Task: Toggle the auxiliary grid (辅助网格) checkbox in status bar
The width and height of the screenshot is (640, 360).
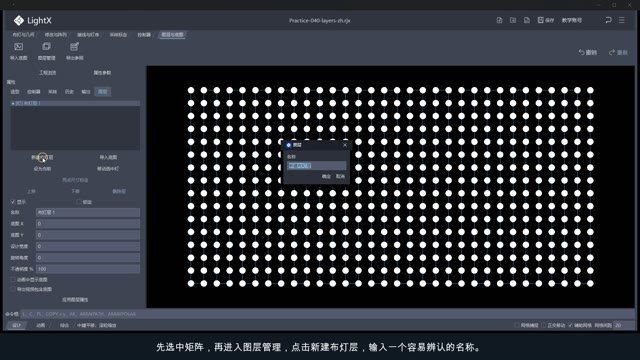Action: click(x=570, y=325)
